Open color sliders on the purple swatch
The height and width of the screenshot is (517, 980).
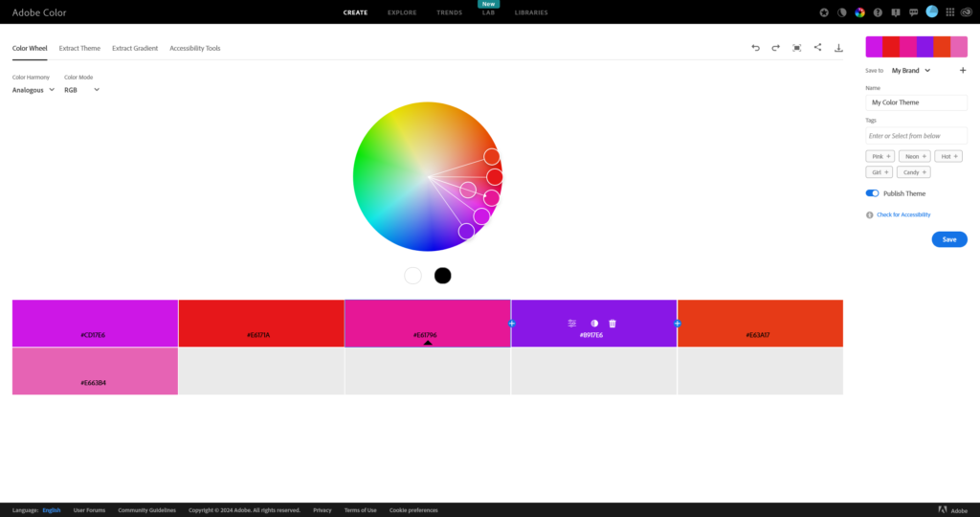coord(571,324)
